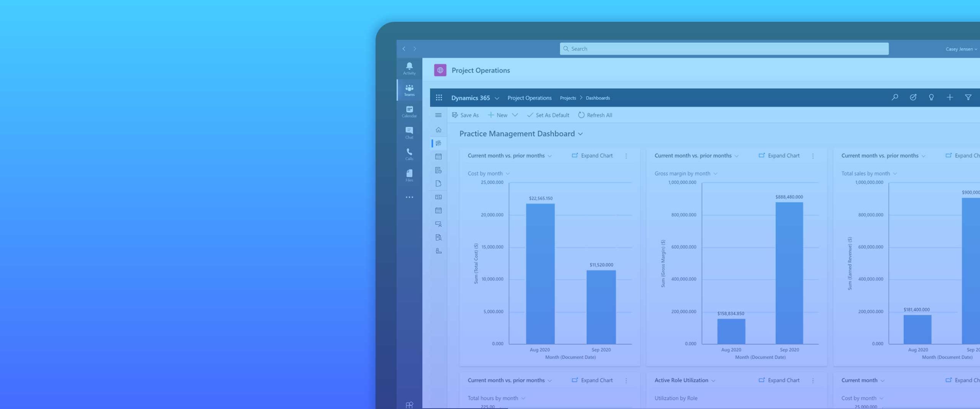Go forward with the right arrow
The image size is (980, 409).
click(415, 49)
